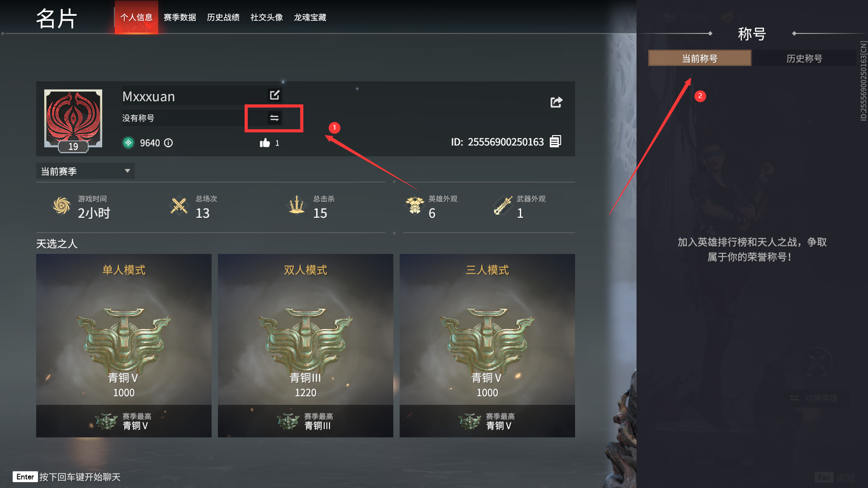Screen dimensions: 868x488
Task: Select the 当前称号 toggle tab
Action: pos(699,58)
